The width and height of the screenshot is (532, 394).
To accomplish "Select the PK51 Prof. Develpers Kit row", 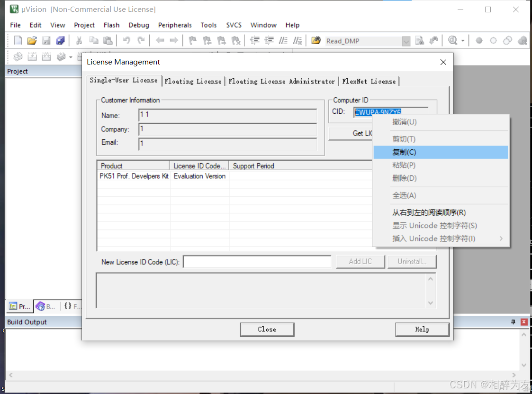I will (x=234, y=176).
